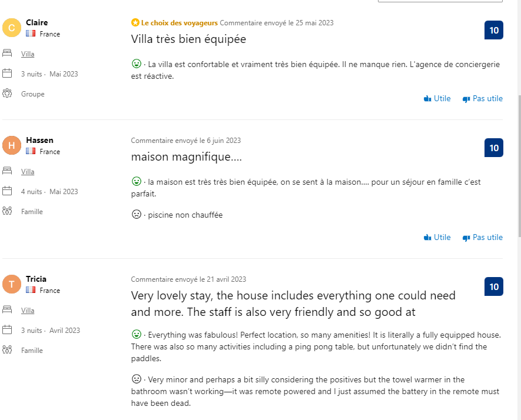Viewport: 521px width, 420px height.
Task: Click the family icon in Tricia's review
Action: click(8, 350)
